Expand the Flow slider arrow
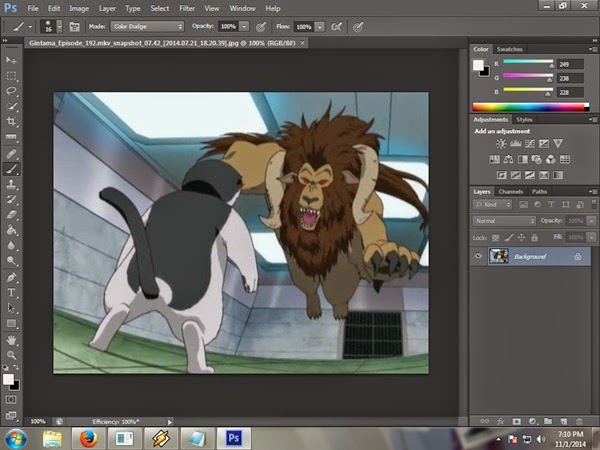This screenshot has height=450, width=600. click(x=320, y=26)
